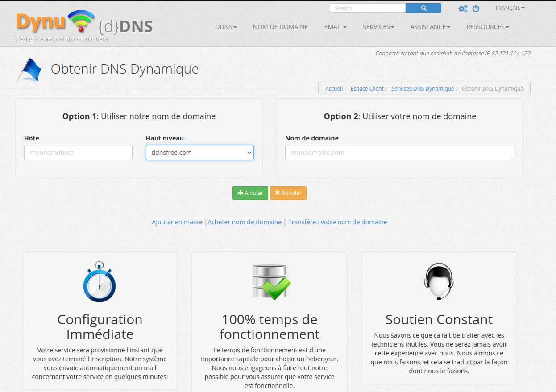Open the settings gears icon
This screenshot has width=556, height=392.
point(463,8)
